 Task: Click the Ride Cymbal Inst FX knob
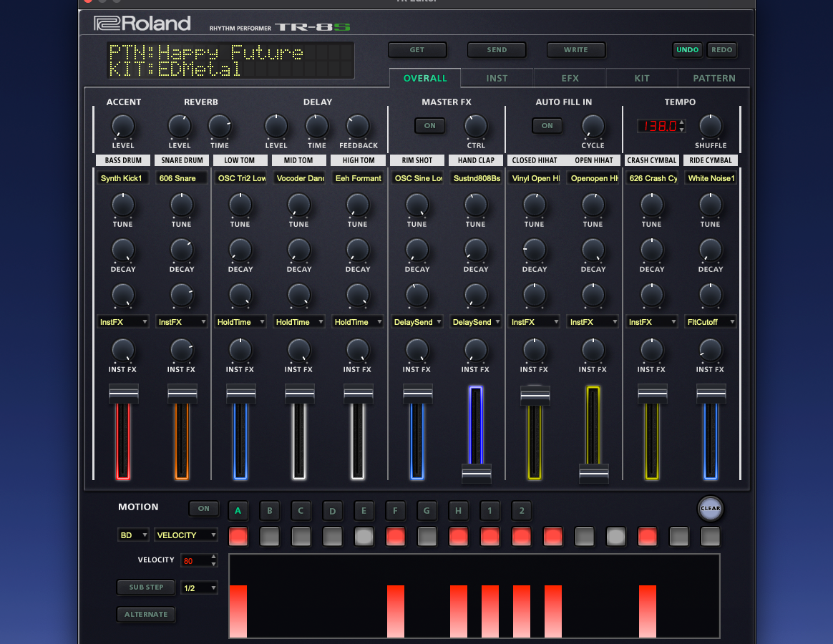tap(710, 349)
